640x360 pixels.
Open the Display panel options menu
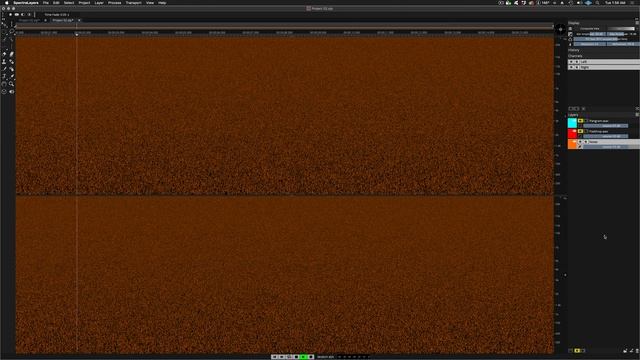pyautogui.click(x=637, y=23)
